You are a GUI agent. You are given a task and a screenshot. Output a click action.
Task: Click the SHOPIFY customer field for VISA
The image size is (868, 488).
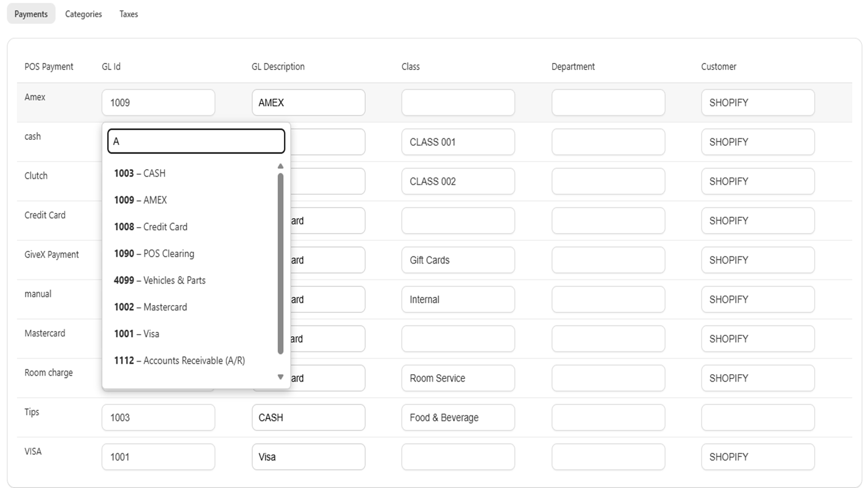coord(757,457)
